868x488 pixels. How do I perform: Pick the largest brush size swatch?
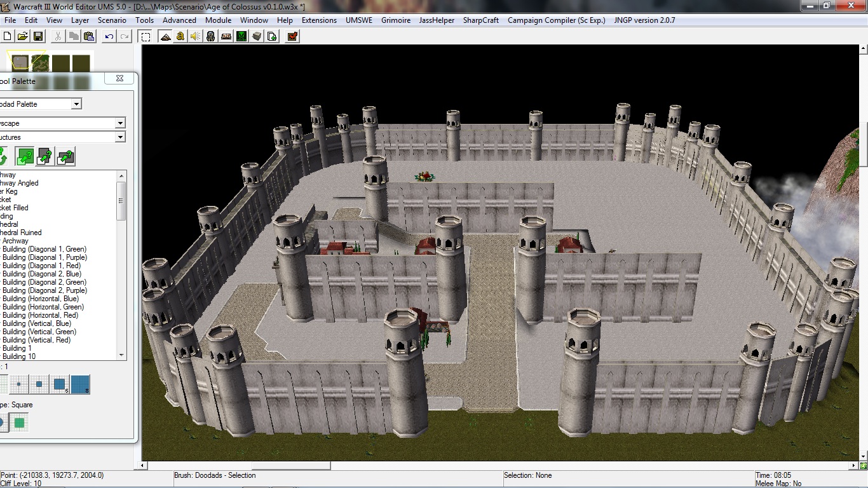pos(79,384)
